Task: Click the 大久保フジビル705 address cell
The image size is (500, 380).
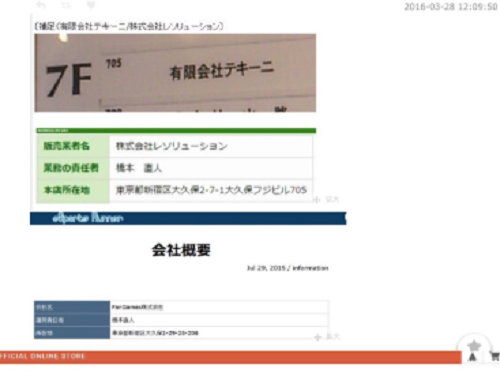Action: [x=211, y=190]
